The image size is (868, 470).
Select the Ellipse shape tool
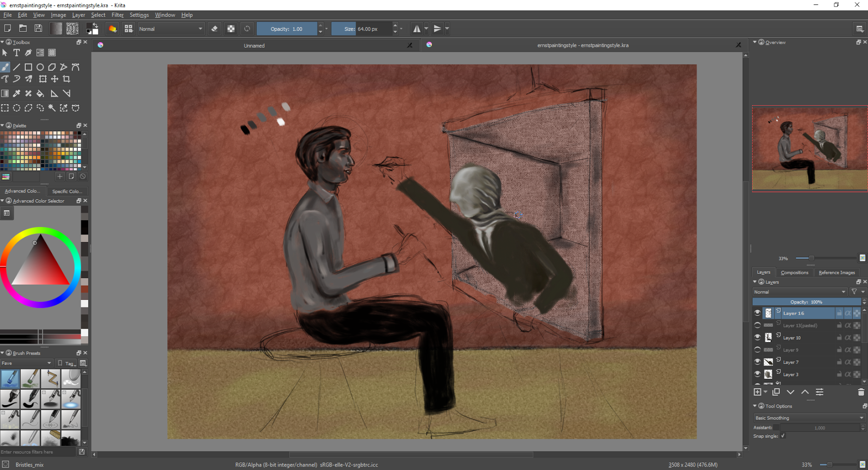(40, 67)
